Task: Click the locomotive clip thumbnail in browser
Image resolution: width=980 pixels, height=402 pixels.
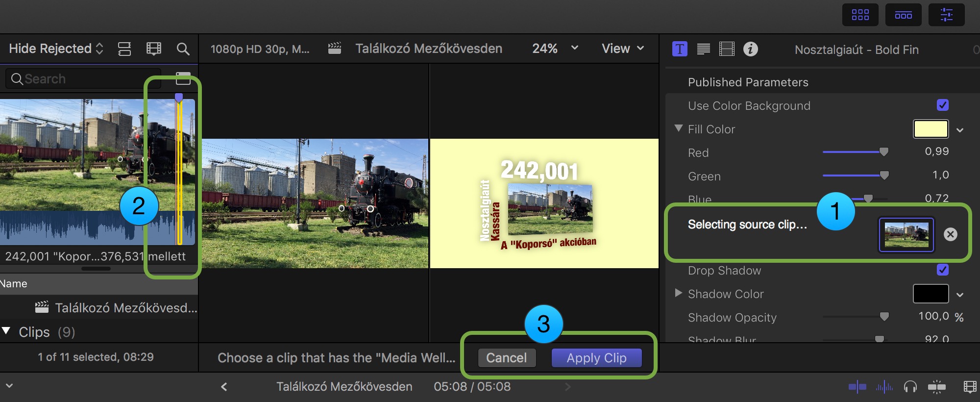Action: pos(98,172)
